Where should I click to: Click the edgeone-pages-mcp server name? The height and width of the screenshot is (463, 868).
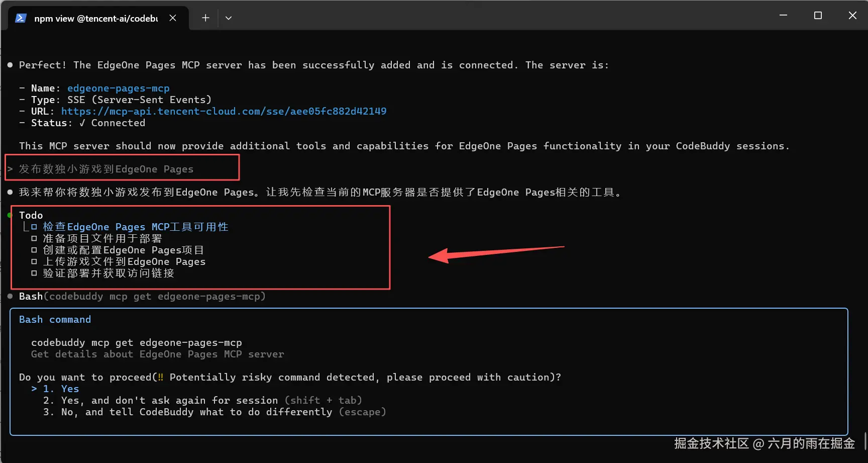[119, 88]
